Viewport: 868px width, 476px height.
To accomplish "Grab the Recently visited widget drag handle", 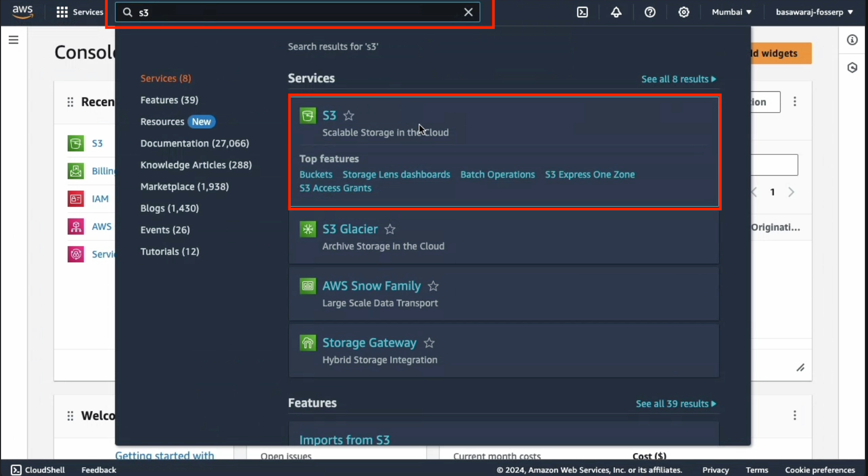I will (70, 102).
